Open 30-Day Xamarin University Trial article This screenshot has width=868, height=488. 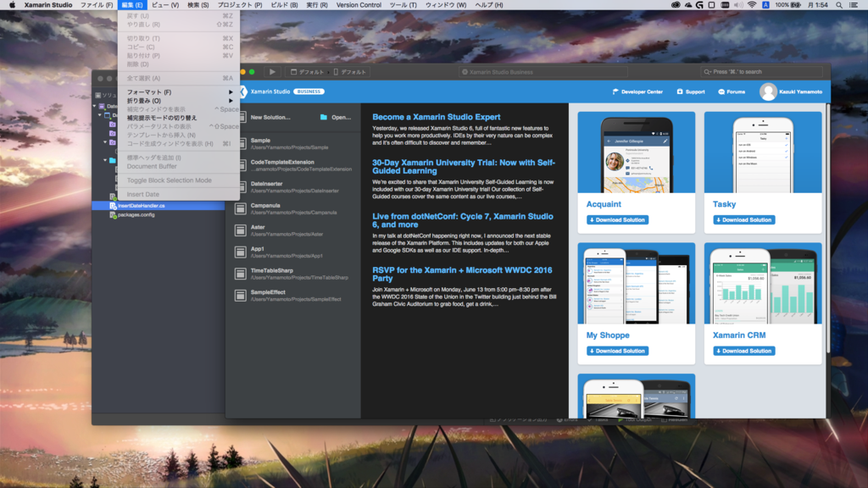[x=464, y=167]
